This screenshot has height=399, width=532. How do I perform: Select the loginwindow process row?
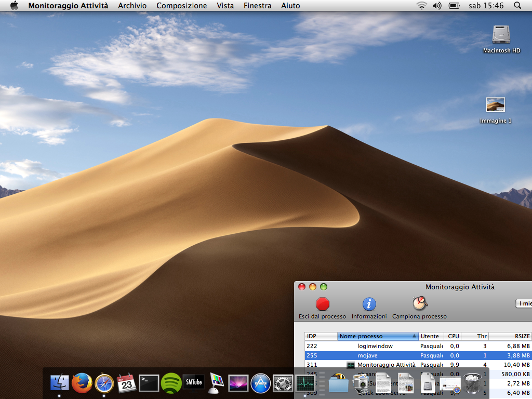click(418, 346)
